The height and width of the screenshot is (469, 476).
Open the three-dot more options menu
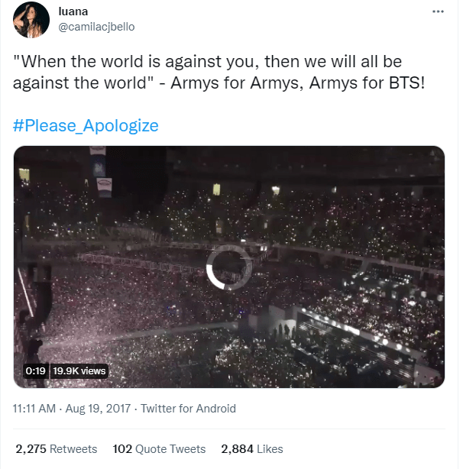[x=438, y=11]
